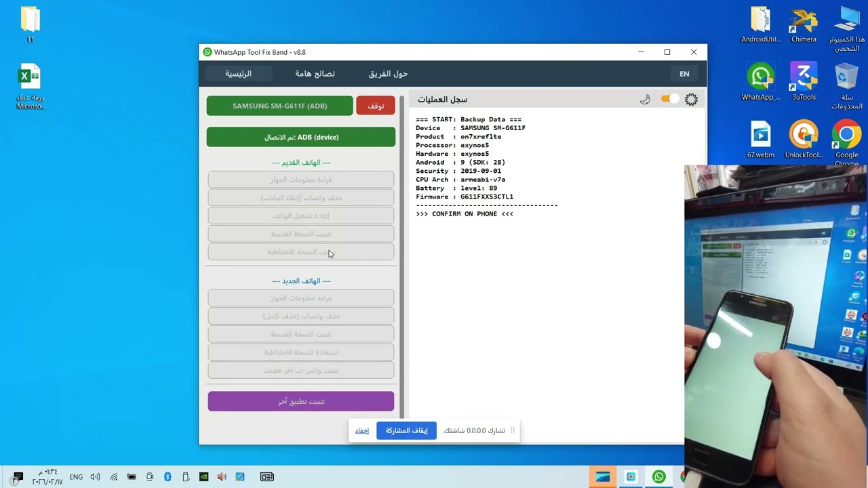Select the 'Battery : level: 89' log line
868x488 pixels.
point(456,188)
